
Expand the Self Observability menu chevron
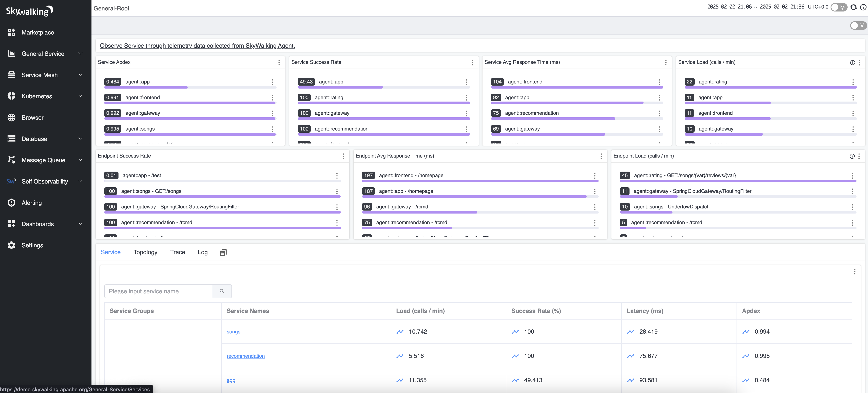click(80, 181)
